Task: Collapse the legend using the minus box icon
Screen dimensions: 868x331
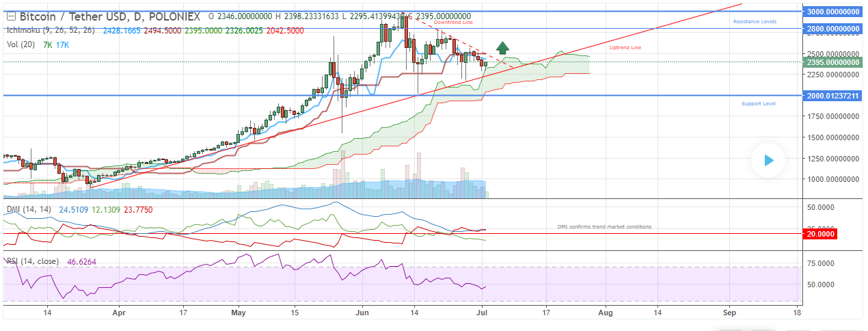Action: [x=10, y=16]
